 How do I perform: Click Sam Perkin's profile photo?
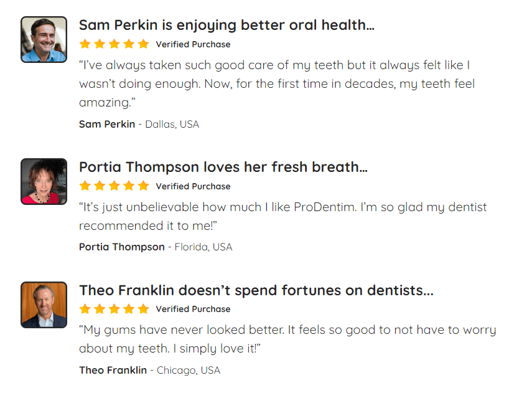pos(44,39)
